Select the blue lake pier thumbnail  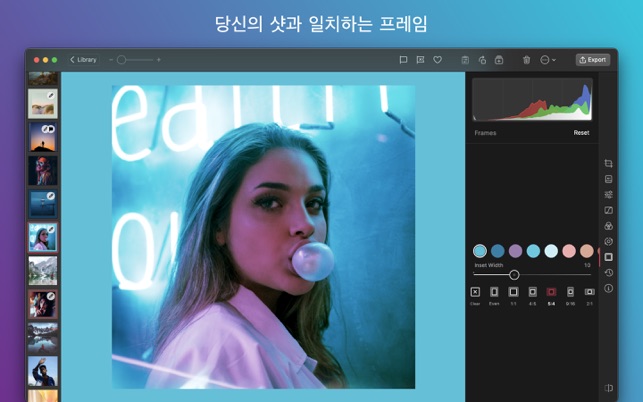click(x=43, y=204)
